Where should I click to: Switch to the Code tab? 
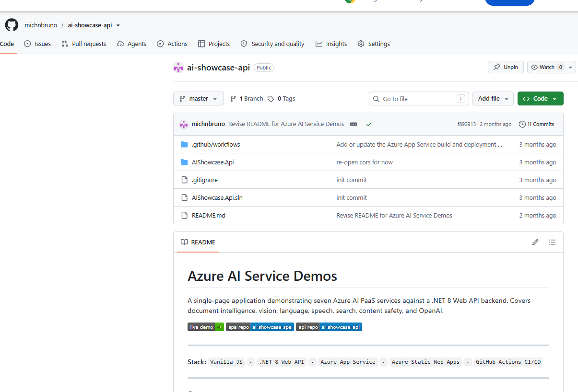click(x=7, y=44)
